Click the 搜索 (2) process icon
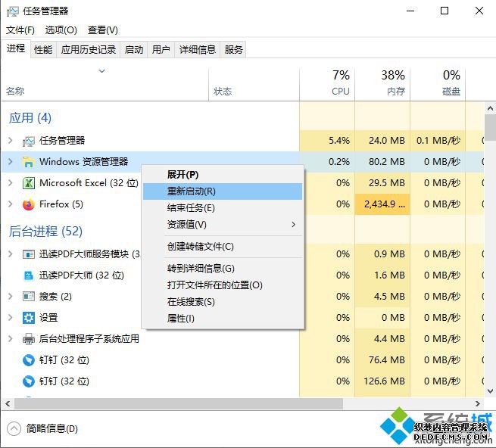 tap(29, 297)
